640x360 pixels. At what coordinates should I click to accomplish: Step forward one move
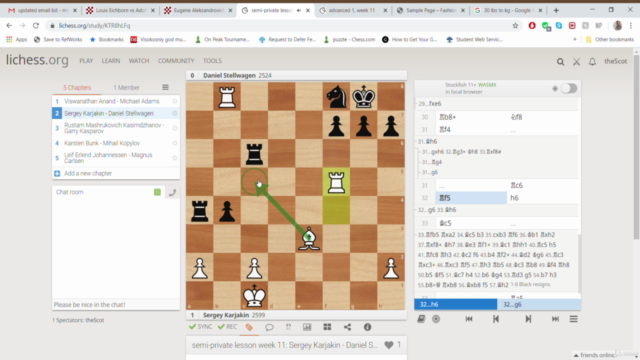coord(528,319)
